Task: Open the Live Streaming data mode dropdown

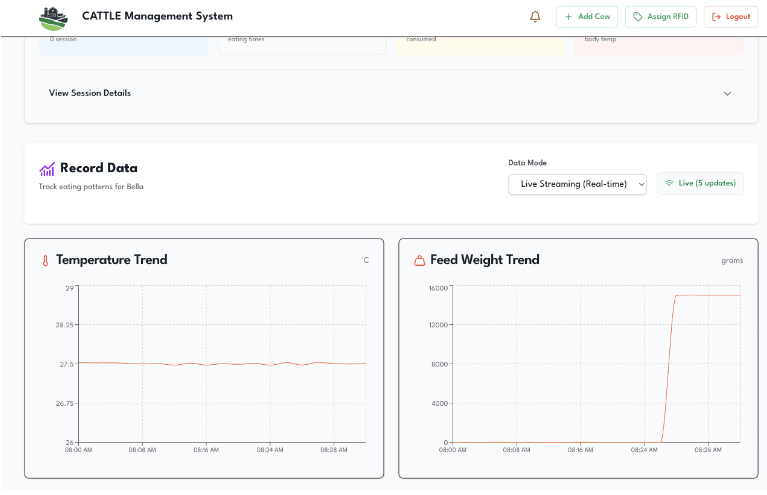Action: (577, 184)
